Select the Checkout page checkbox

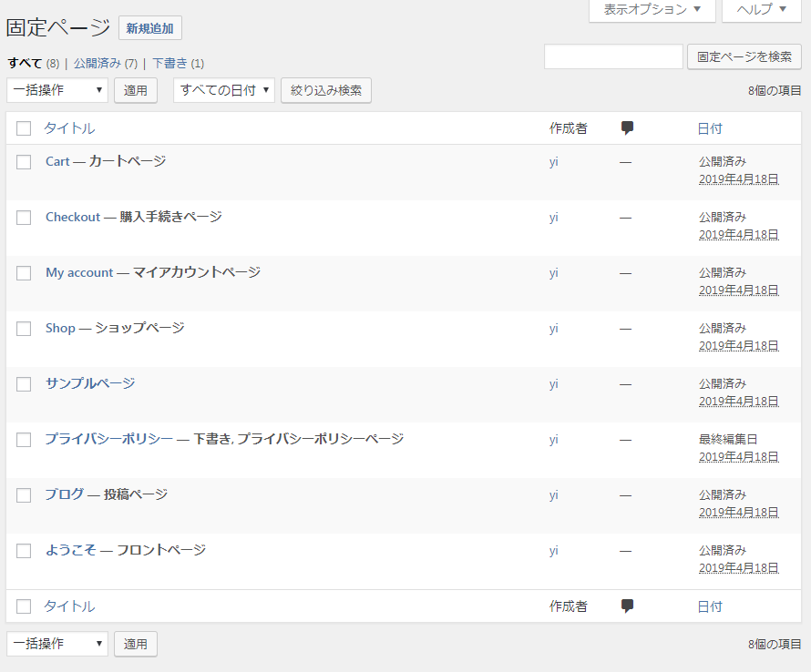[24, 218]
